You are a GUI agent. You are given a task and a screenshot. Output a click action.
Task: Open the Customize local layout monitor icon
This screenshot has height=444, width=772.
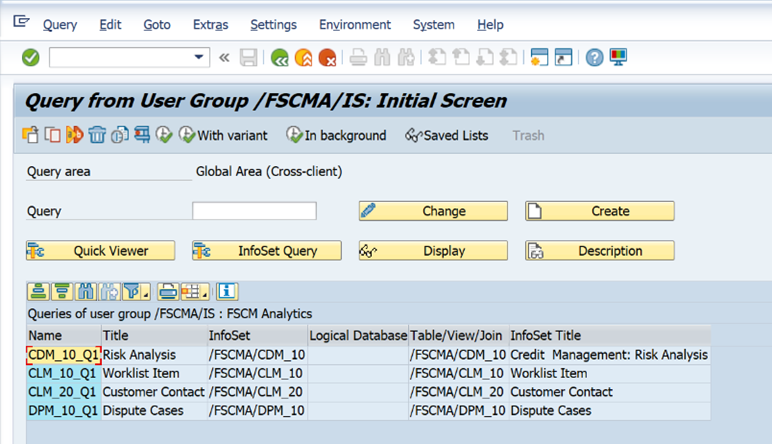click(618, 58)
